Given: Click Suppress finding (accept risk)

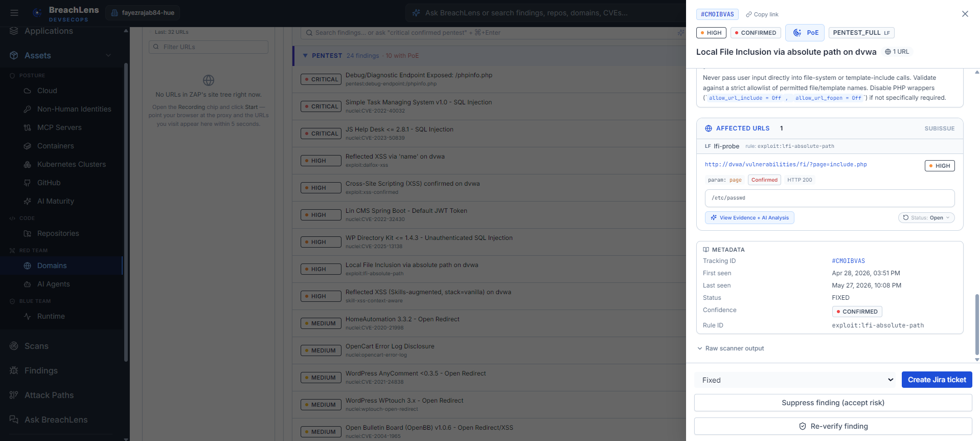Looking at the screenshot, I should click(x=833, y=403).
